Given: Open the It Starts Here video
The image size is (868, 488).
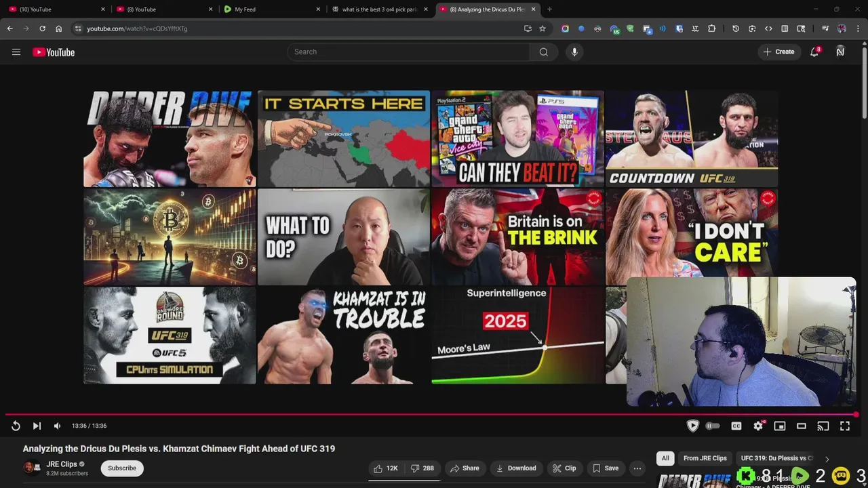Looking at the screenshot, I should click(x=344, y=138).
